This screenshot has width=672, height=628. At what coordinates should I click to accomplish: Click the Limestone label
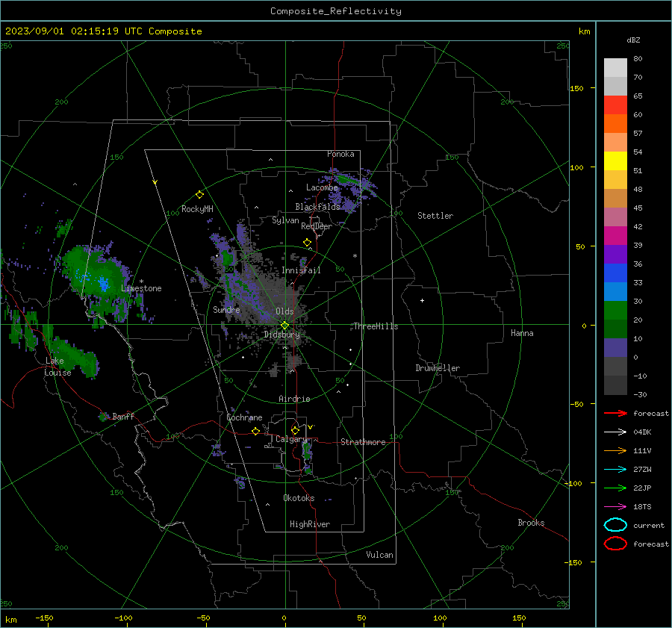pyautogui.click(x=141, y=288)
